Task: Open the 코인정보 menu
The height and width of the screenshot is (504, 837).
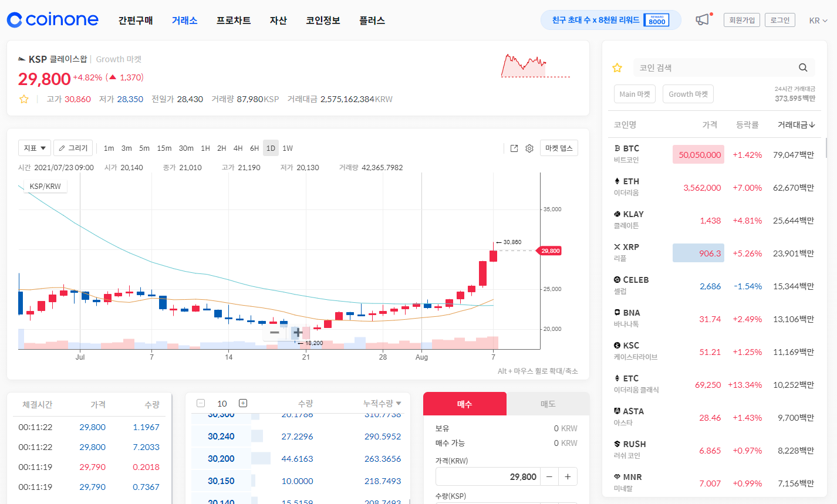Action: coord(323,21)
